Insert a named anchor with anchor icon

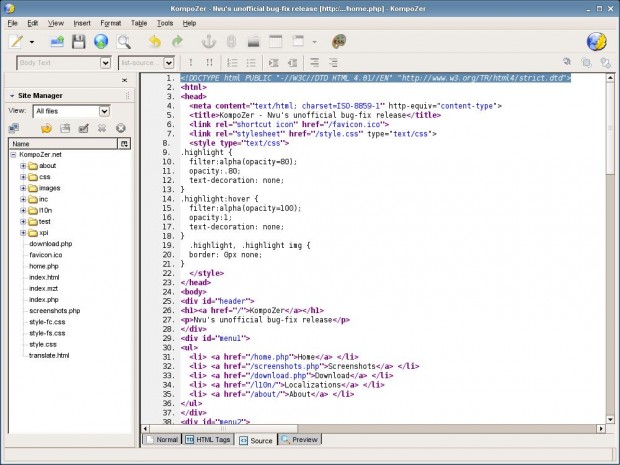tap(208, 42)
